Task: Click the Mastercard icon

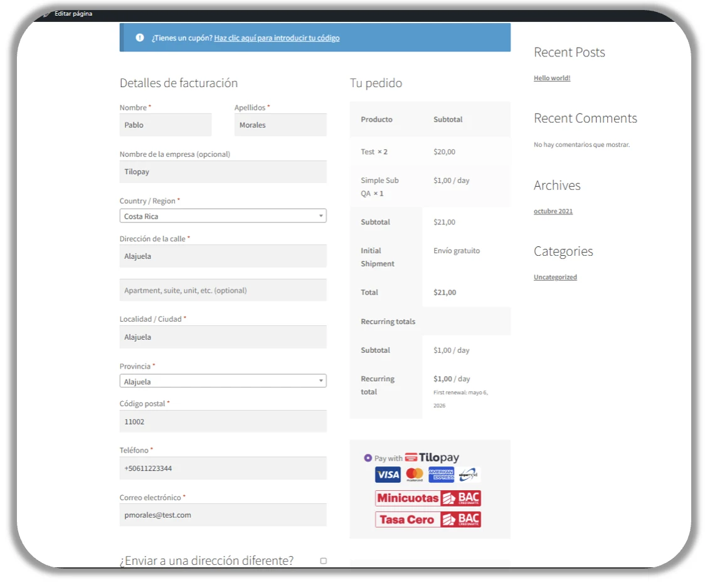Action: [x=415, y=475]
